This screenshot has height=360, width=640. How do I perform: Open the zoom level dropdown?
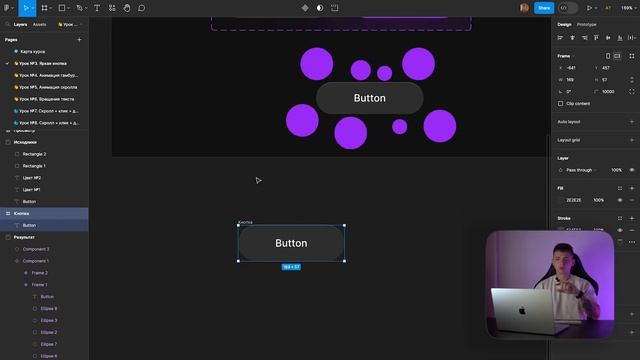pos(627,8)
